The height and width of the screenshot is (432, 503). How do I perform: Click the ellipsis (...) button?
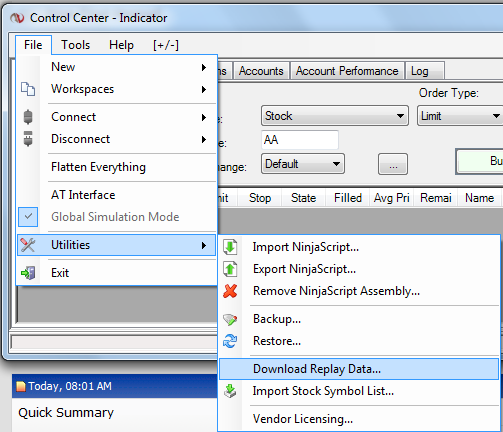pyautogui.click(x=393, y=164)
